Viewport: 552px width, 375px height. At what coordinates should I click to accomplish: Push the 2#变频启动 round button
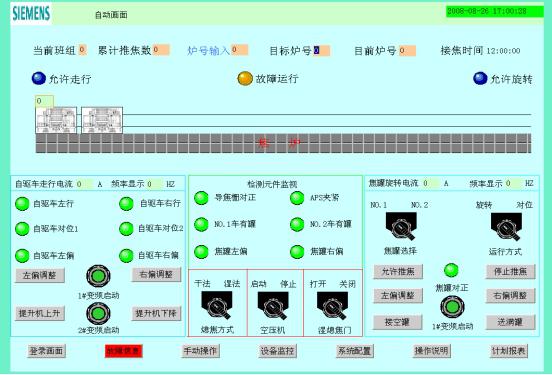[98, 313]
